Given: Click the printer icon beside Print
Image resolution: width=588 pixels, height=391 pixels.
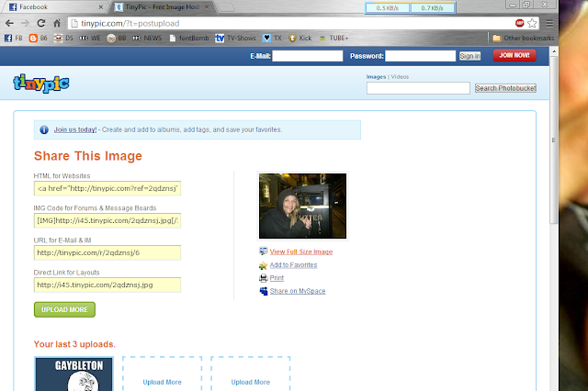Looking at the screenshot, I should 264,278.
